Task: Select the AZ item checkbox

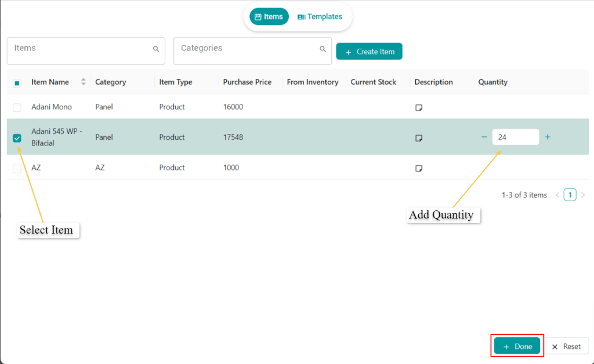Action: pos(17,169)
